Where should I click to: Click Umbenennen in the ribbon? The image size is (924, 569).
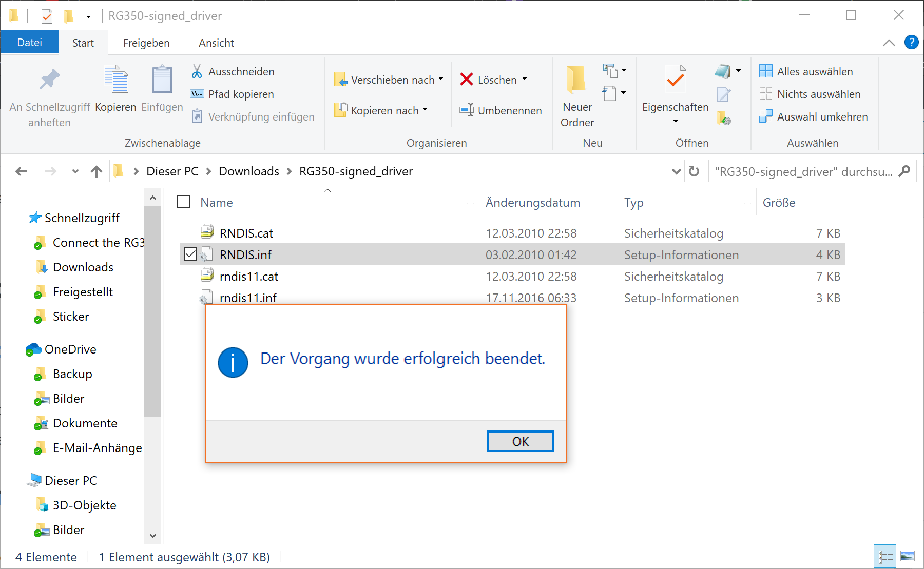point(500,110)
